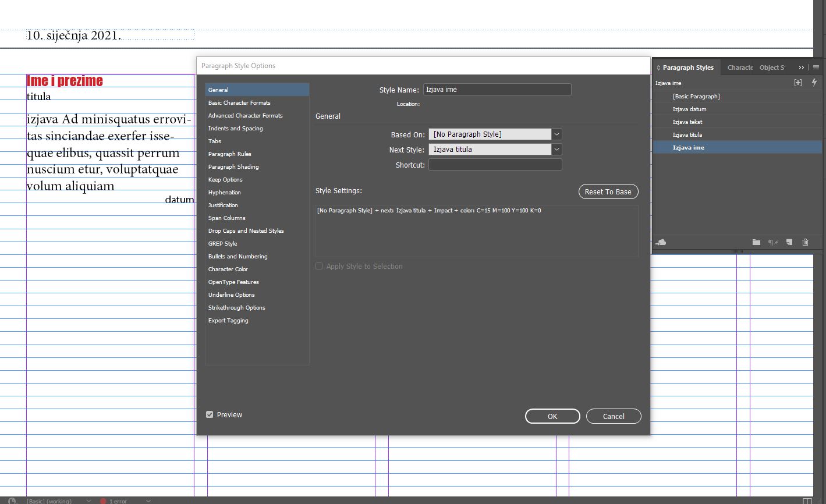Image resolution: width=826 pixels, height=504 pixels.
Task: Select Izjava titula style in panel
Action: 738,134
